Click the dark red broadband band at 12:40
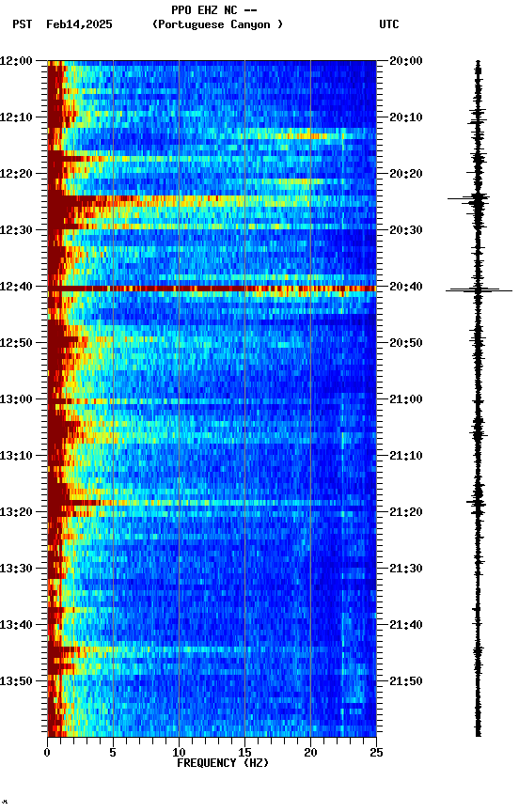 tap(212, 289)
